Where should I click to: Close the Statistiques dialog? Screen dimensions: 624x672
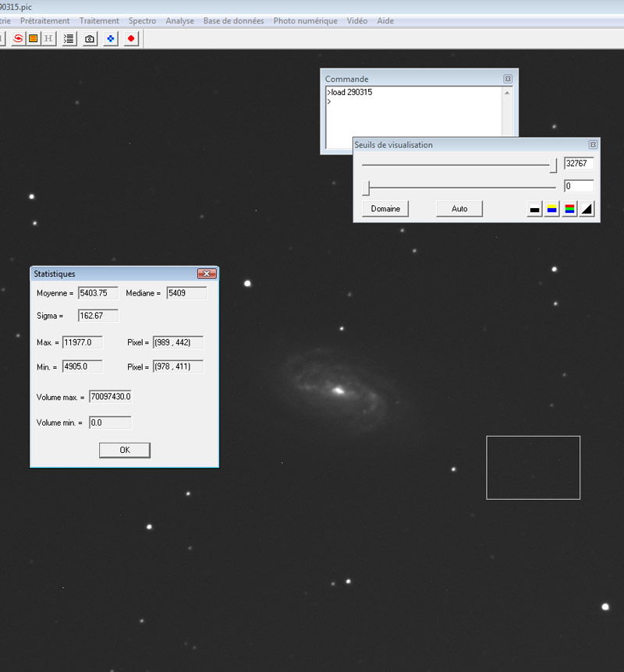pos(207,274)
